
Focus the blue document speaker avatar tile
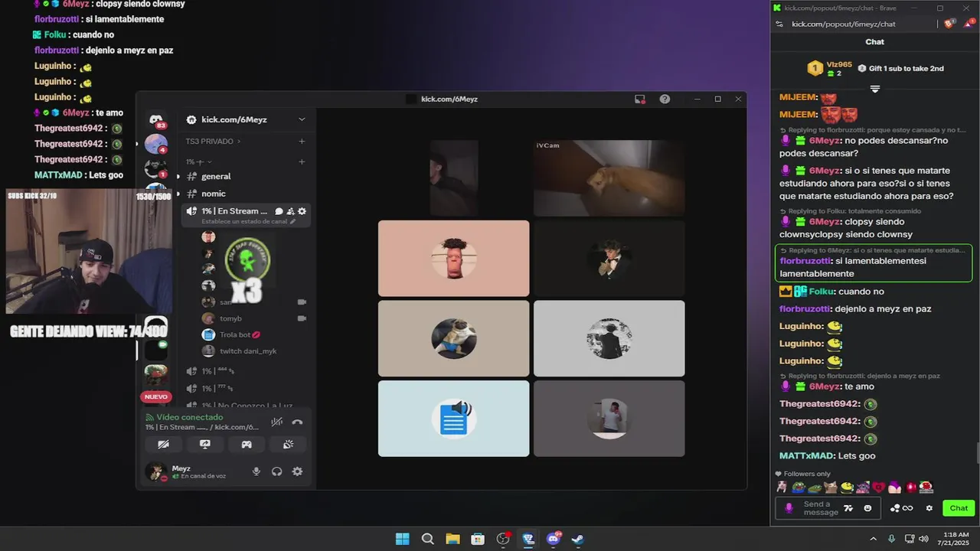pos(453,419)
